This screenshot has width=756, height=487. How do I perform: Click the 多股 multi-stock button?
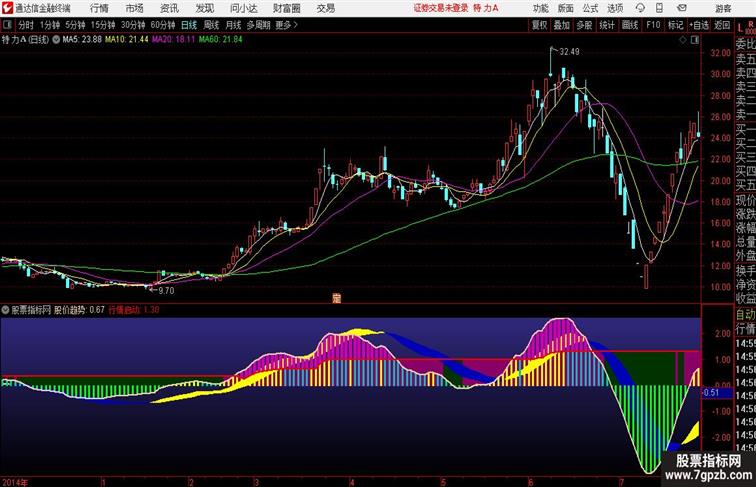[584, 25]
